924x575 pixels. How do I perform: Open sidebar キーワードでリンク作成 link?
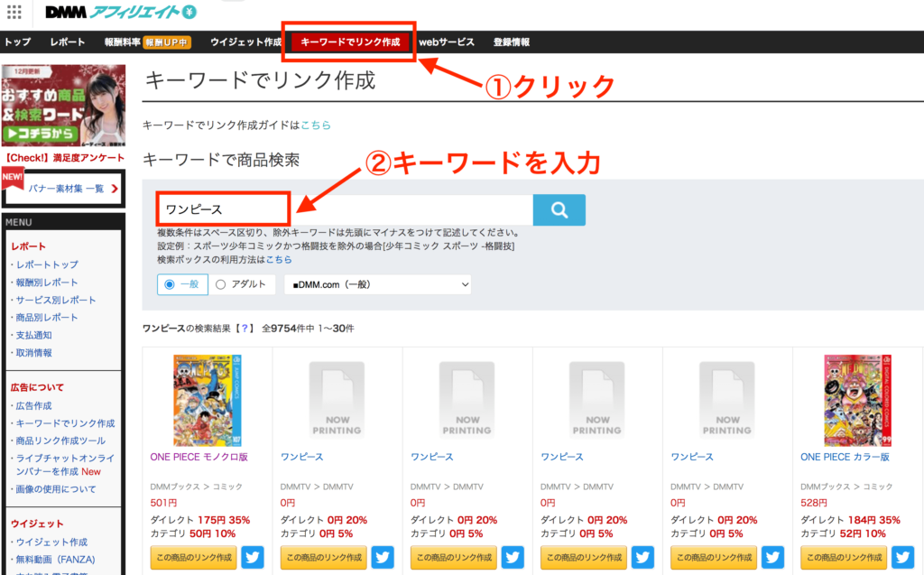65,423
